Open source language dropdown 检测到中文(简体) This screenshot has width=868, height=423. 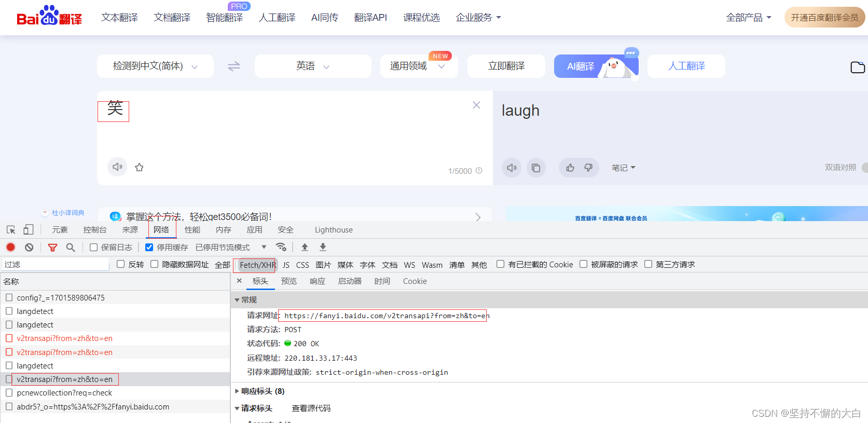pos(155,66)
